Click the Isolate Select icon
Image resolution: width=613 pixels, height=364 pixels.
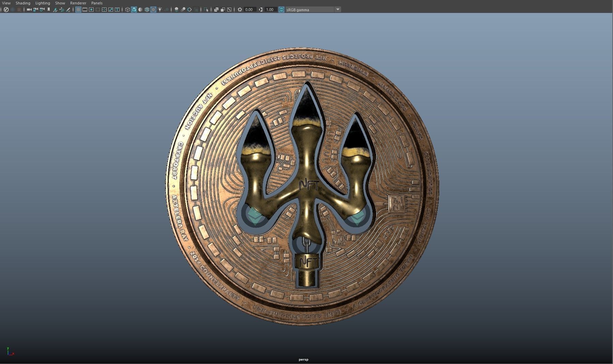[x=206, y=10]
